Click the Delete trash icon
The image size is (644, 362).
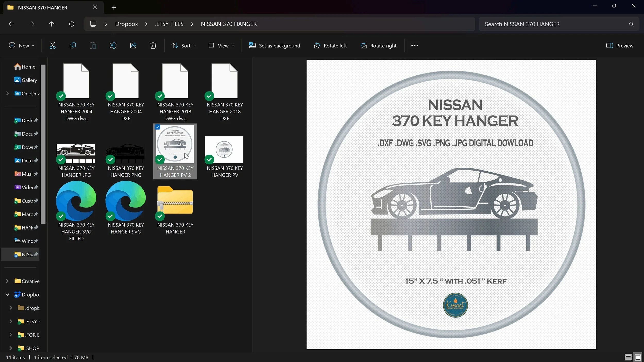coord(153,46)
